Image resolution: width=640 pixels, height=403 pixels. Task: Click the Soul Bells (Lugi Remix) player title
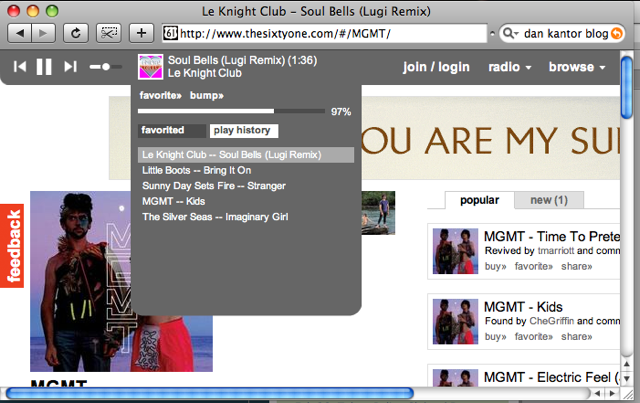coord(242,60)
